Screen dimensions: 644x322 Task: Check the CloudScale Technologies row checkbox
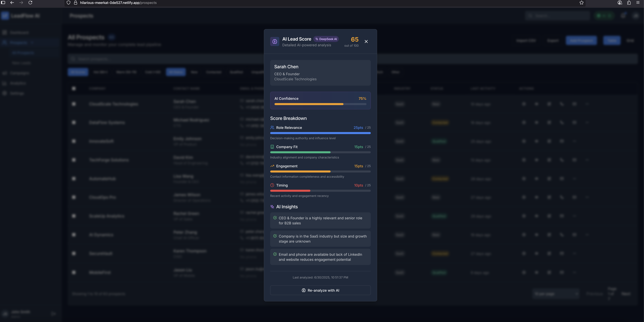click(x=74, y=104)
